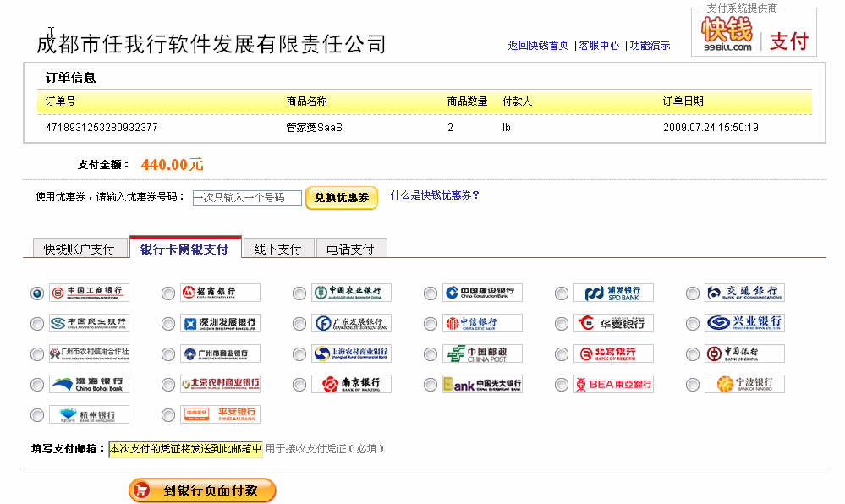Pick the 浦发银行 SPD Bank logo

point(613,292)
